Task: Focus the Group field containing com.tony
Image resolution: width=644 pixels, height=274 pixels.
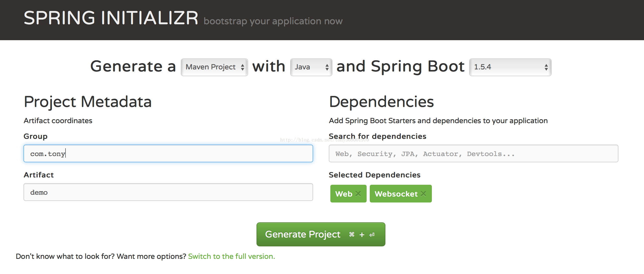Action: pos(168,153)
